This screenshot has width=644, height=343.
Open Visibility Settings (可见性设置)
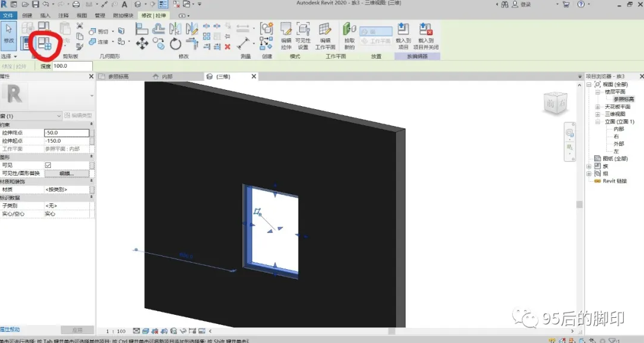click(x=303, y=36)
